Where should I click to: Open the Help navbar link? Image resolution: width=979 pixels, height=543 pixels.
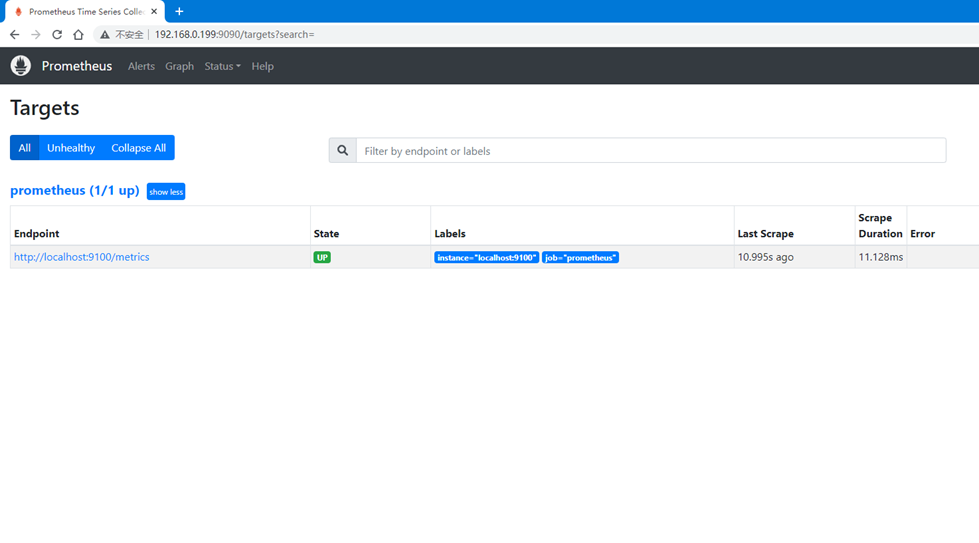(x=262, y=66)
